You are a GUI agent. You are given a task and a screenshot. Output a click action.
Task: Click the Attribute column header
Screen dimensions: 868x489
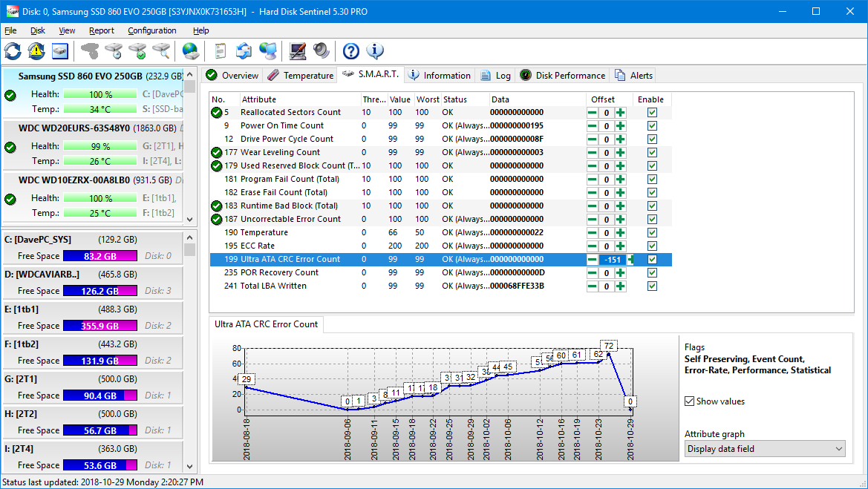[299, 99]
